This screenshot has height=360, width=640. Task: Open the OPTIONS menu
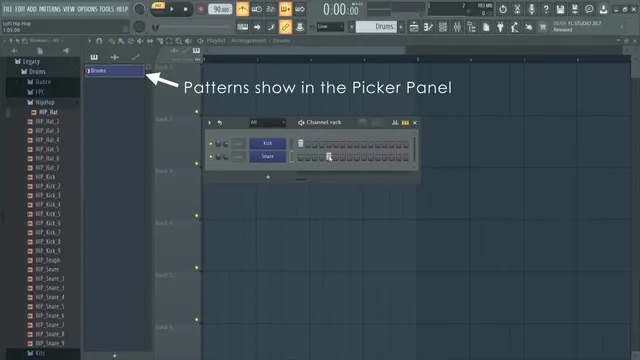pyautogui.click(x=87, y=9)
